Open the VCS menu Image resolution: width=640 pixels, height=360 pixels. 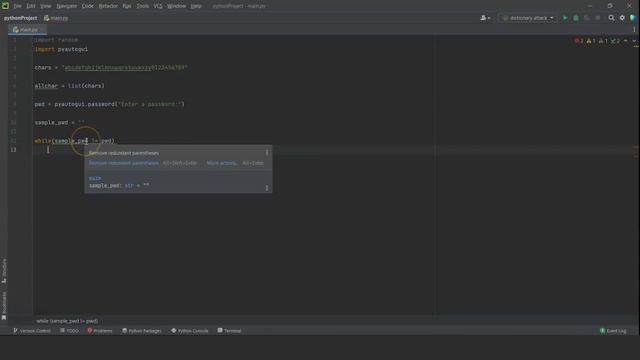coord(158,6)
